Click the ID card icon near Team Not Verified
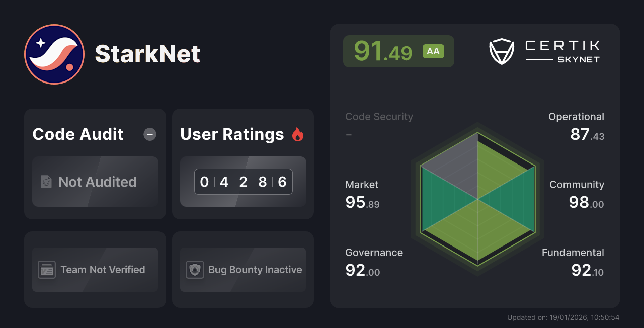This screenshot has height=328, width=644. pyautogui.click(x=47, y=270)
